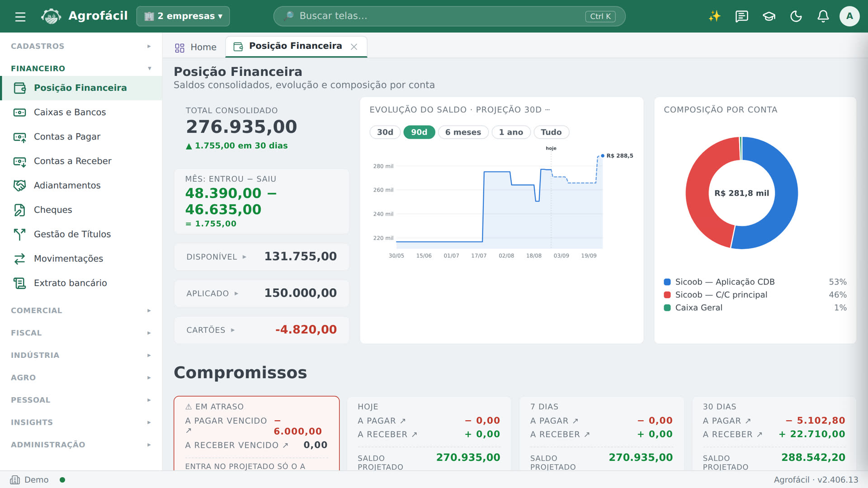868x488 pixels.
Task: Click blue Sicoob Aplicação CDB legend swatch
Action: pyautogui.click(x=667, y=282)
